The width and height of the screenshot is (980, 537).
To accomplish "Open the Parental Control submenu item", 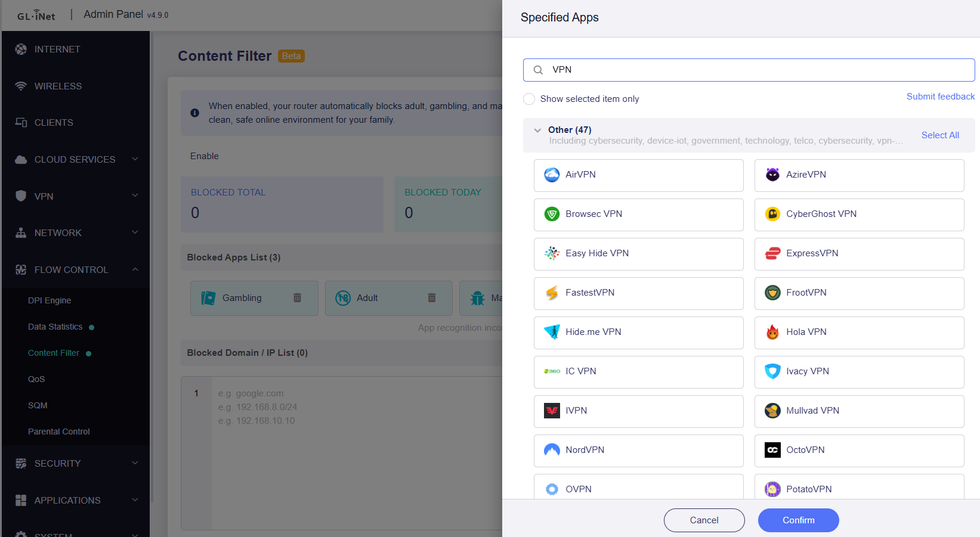I will click(x=59, y=432).
